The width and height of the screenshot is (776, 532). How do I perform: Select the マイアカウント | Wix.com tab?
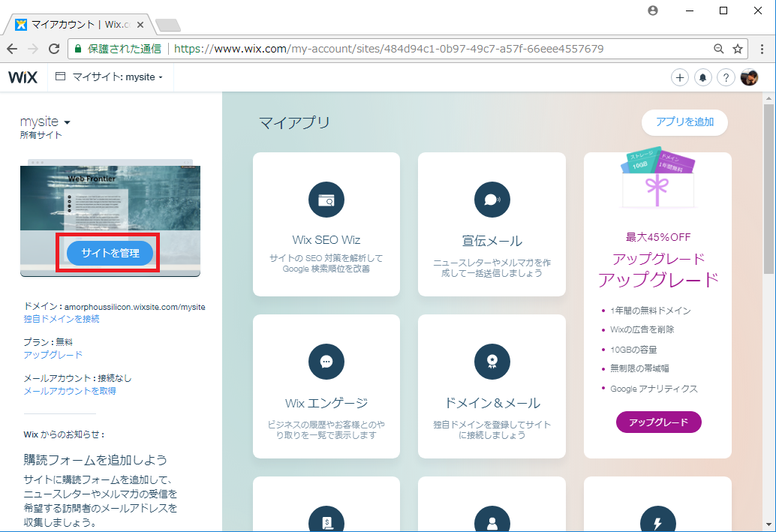click(80, 25)
